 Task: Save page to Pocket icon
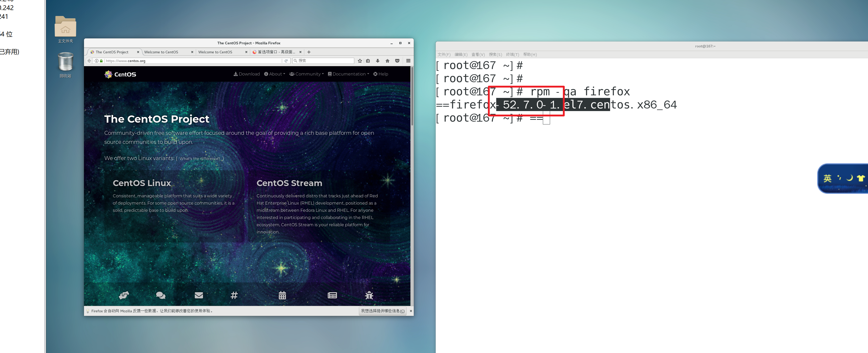(x=397, y=61)
